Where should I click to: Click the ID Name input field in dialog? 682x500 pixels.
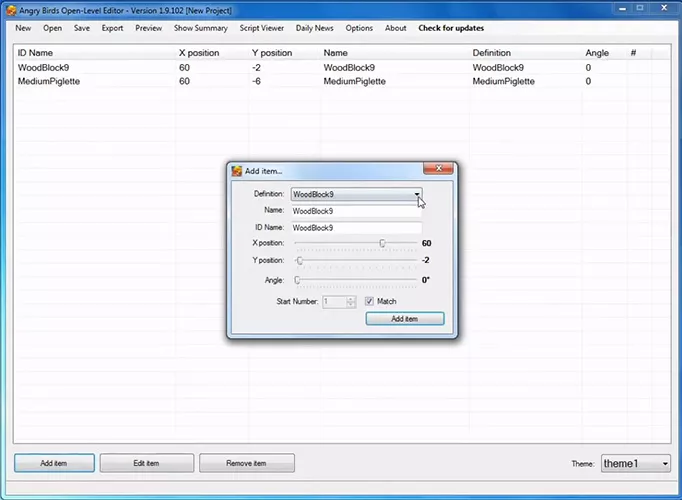point(356,228)
